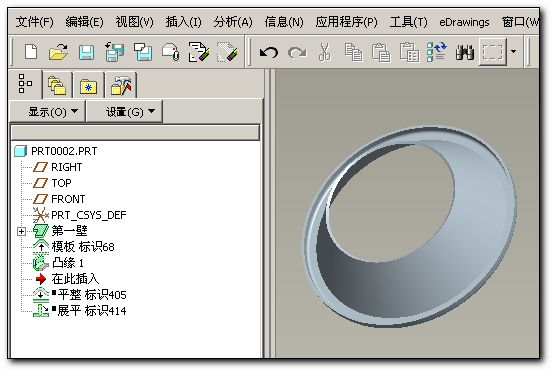Image resolution: width=553 pixels, height=372 pixels.
Task: Select 平整 标识405 feature
Action: click(92, 294)
